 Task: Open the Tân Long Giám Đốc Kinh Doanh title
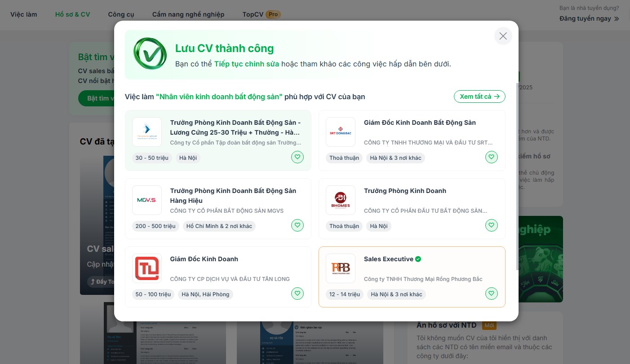click(x=204, y=259)
